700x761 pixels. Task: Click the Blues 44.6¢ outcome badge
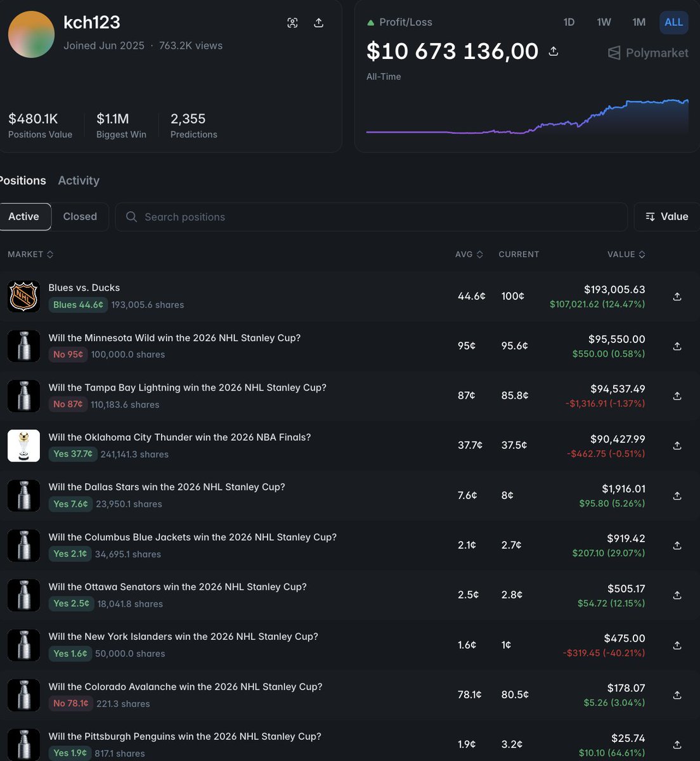78,305
